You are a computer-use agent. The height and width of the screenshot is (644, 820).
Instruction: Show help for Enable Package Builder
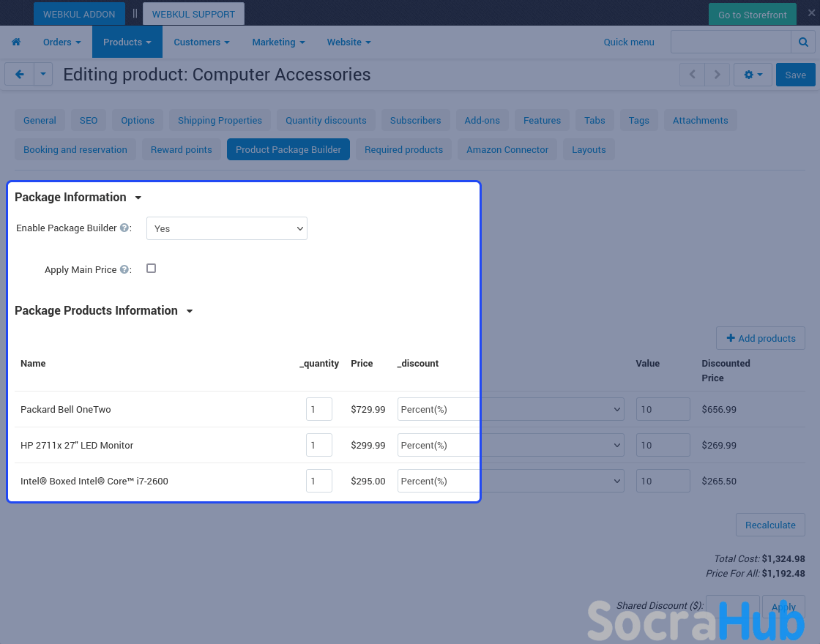[x=124, y=228]
